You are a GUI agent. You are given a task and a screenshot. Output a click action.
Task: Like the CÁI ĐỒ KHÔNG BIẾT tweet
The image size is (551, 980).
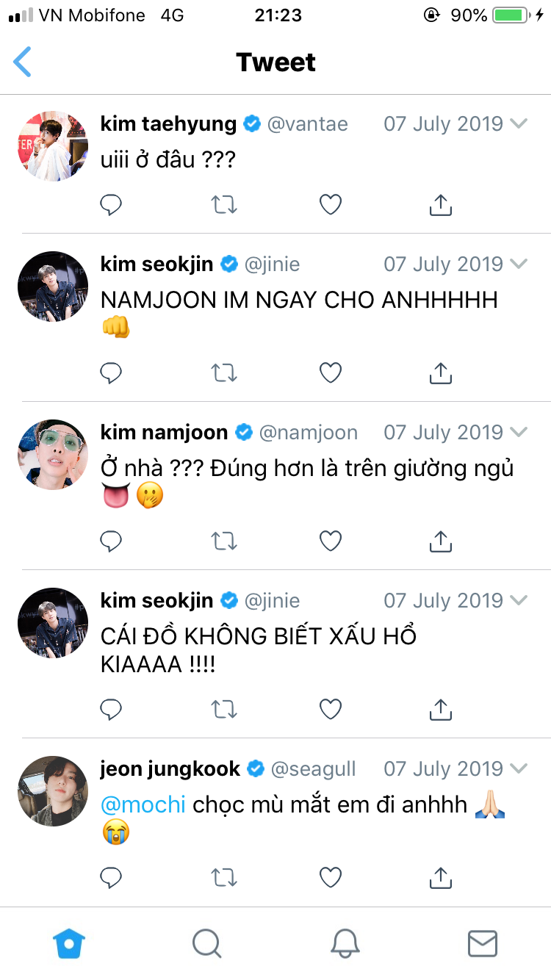(x=331, y=709)
